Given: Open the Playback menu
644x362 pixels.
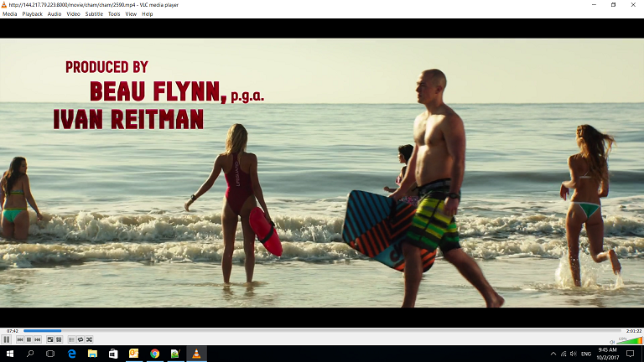Looking at the screenshot, I should pos(33,14).
